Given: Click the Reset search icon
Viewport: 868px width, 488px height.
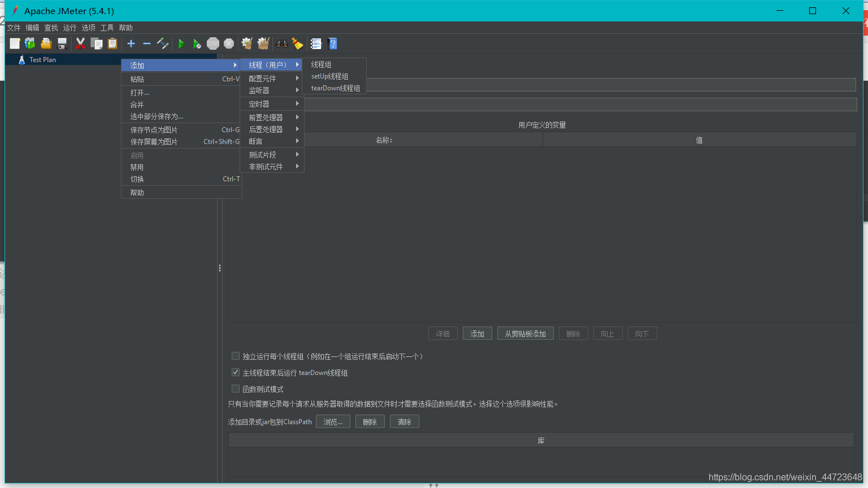Looking at the screenshot, I should click(297, 43).
